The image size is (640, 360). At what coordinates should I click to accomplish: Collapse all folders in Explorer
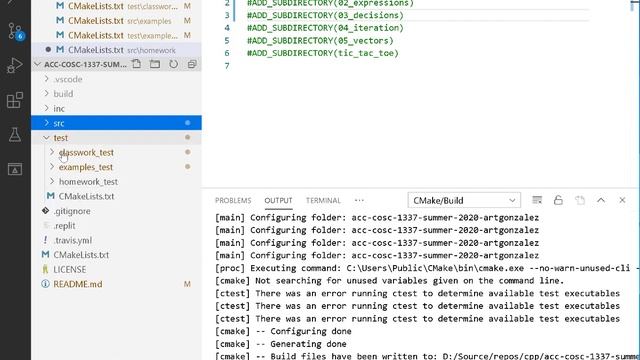[192, 64]
